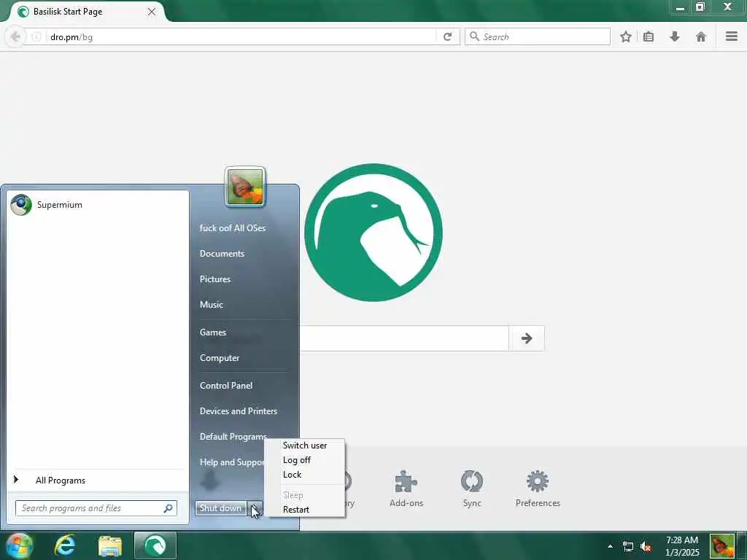Open the user folder link in Start menu
Screen dimensions: 747x560
click(x=233, y=228)
